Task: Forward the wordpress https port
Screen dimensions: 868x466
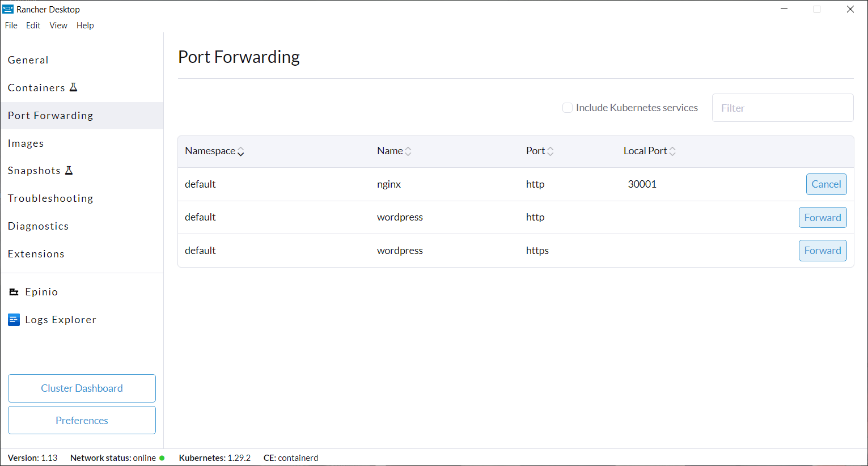Action: tap(823, 251)
